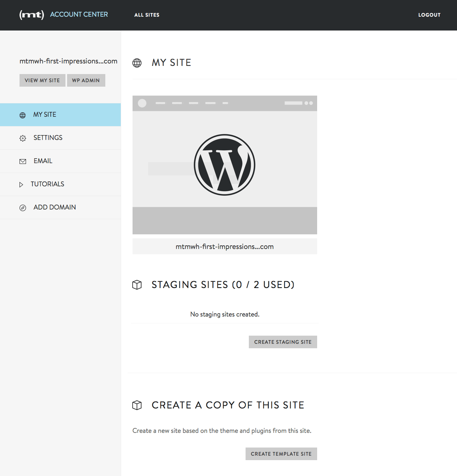
Task: Click the mtmwh-first-impressions...com label under preview
Action: tap(225, 247)
